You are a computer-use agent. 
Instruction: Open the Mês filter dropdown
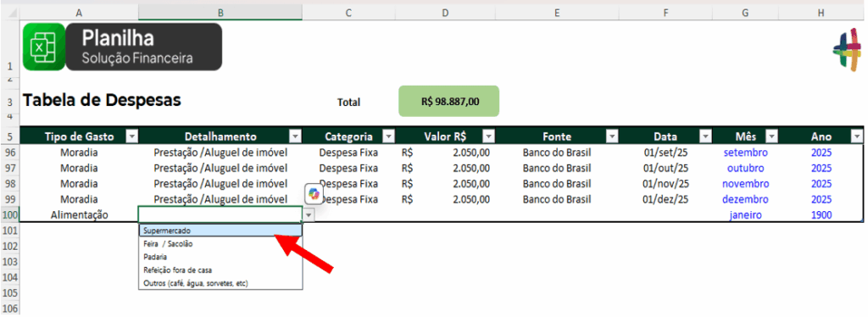click(771, 136)
